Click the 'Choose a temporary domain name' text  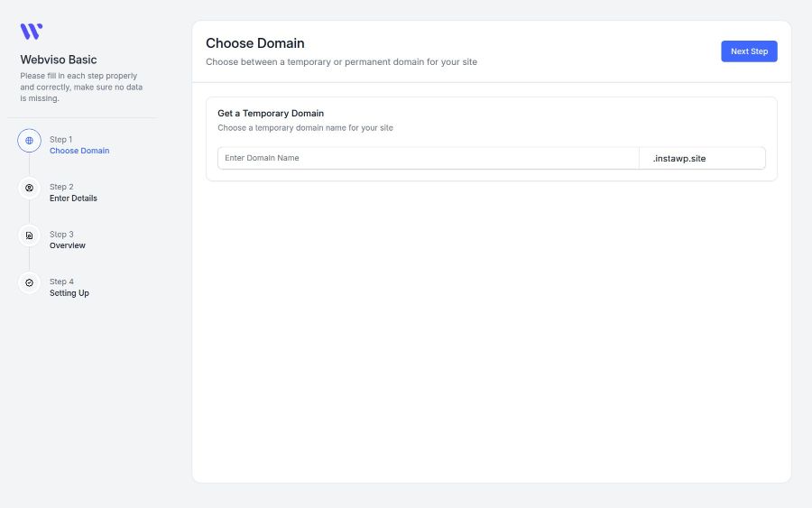[305, 128]
